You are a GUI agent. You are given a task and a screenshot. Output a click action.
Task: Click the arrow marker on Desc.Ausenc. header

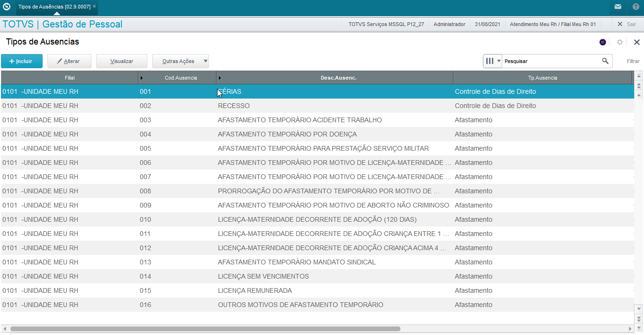point(220,78)
